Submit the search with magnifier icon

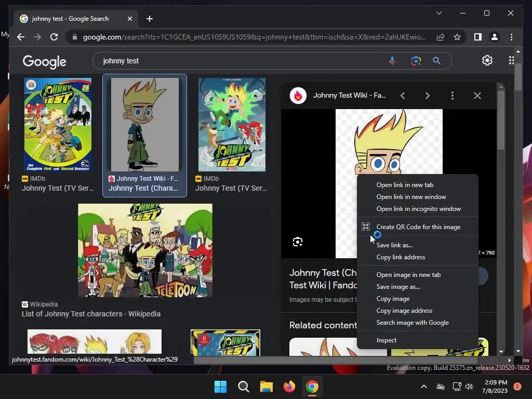[436, 61]
